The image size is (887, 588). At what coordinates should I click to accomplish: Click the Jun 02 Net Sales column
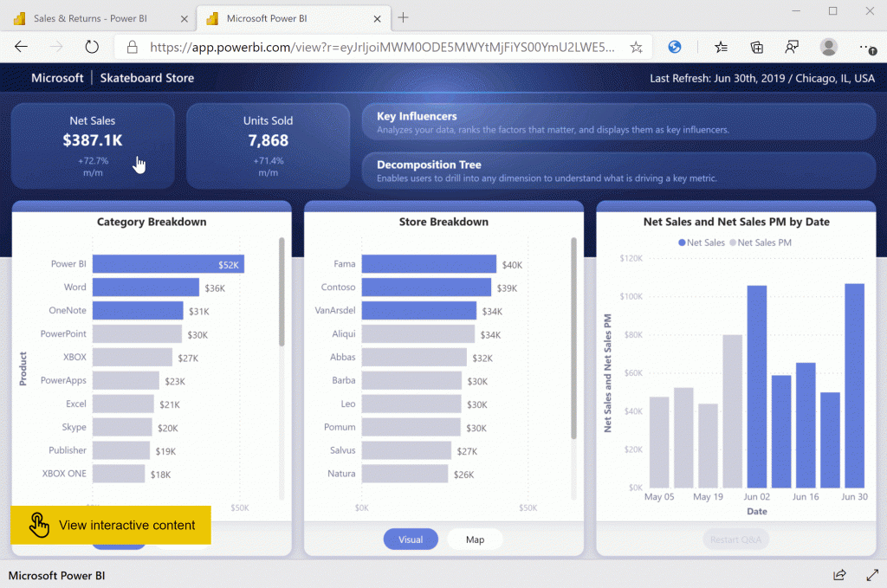coord(757,387)
